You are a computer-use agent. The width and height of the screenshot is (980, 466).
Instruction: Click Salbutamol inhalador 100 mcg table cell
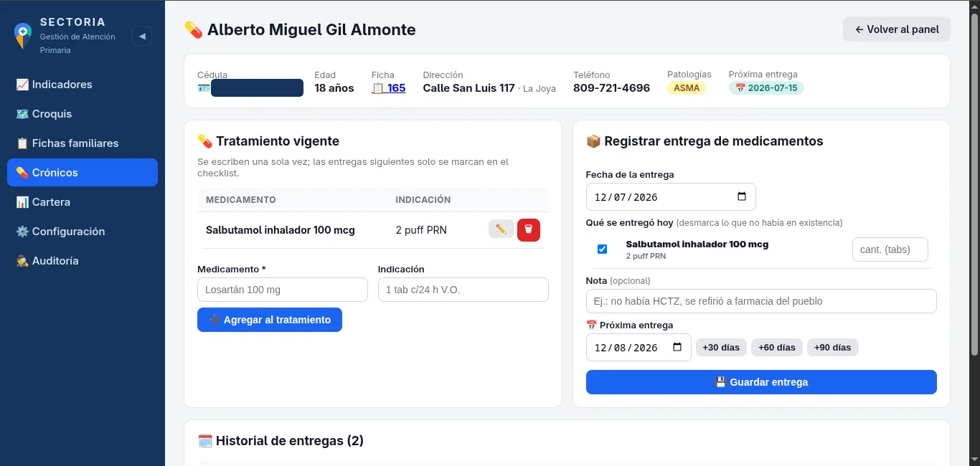(281, 230)
